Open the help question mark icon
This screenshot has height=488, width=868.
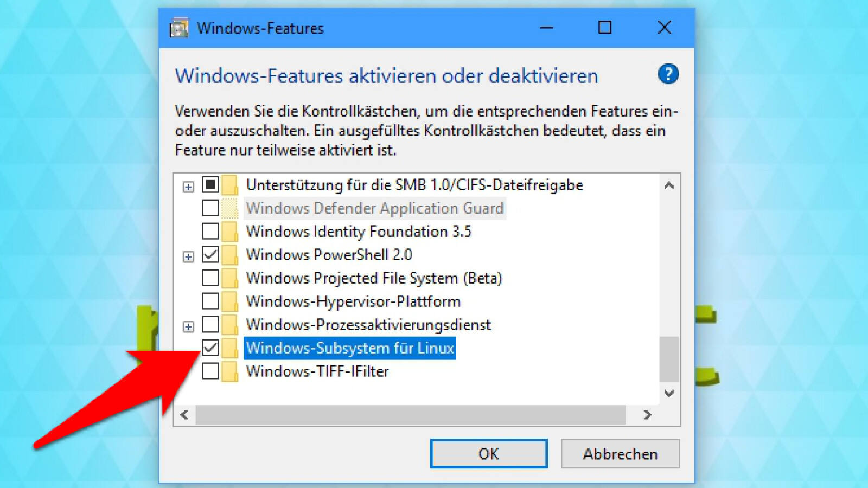pos(668,75)
